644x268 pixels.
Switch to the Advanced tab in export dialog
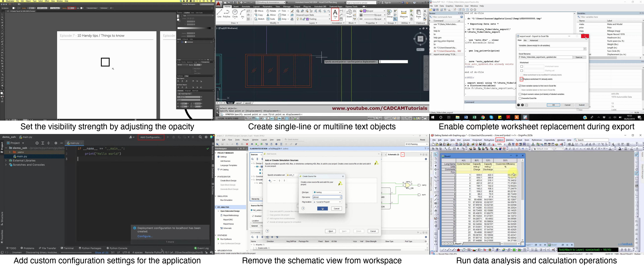click(534, 41)
